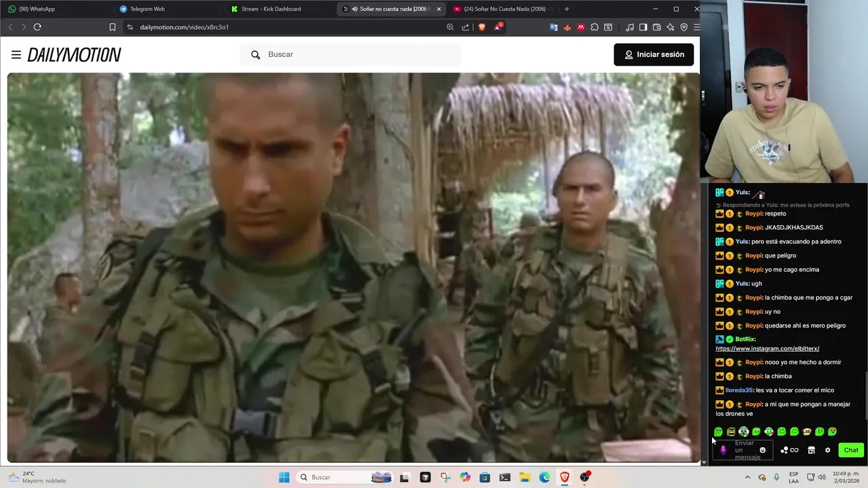This screenshot has width=868, height=488.
Task: Click the Enviar un mensaje chat input
Action: [x=744, y=450]
